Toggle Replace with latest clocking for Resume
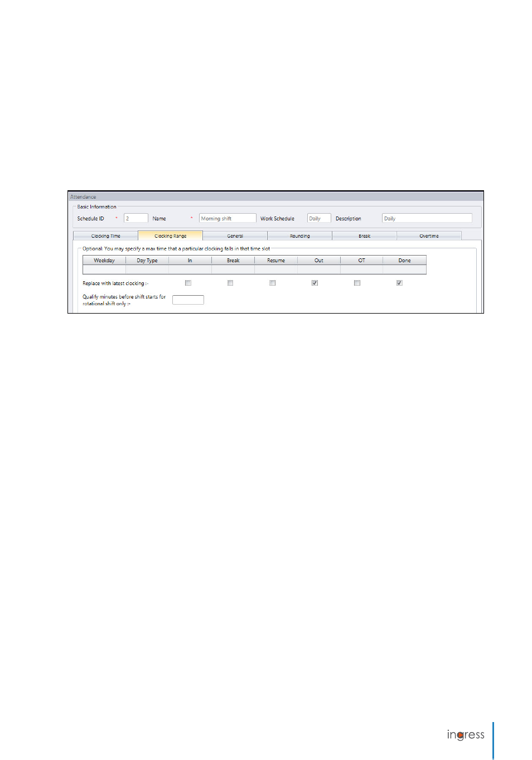Viewport: 532px width, 760px height. [273, 283]
